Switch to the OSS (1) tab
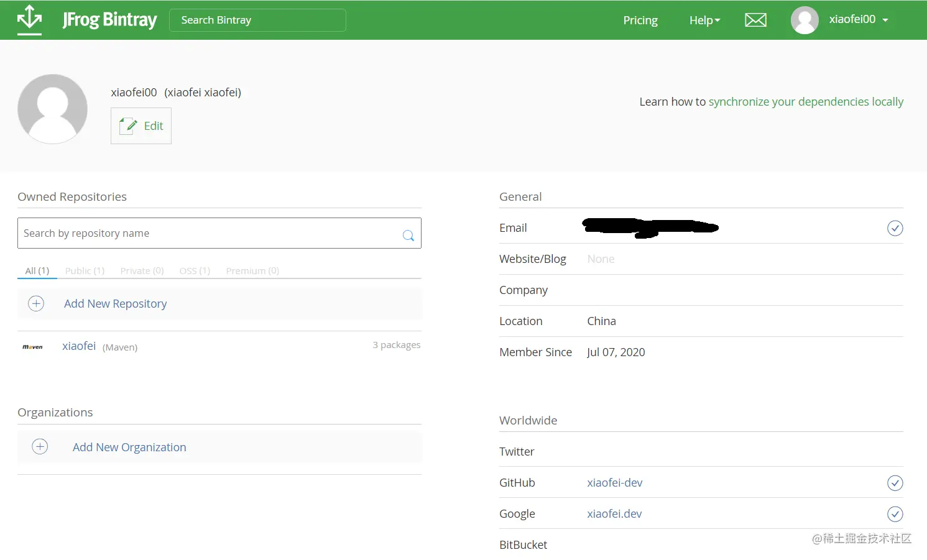The image size is (927, 560). point(195,270)
